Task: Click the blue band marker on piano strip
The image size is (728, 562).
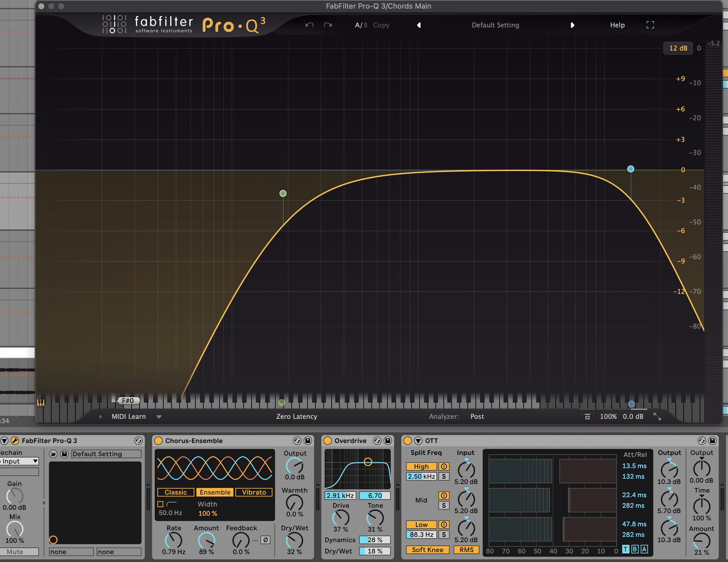Action: (631, 404)
